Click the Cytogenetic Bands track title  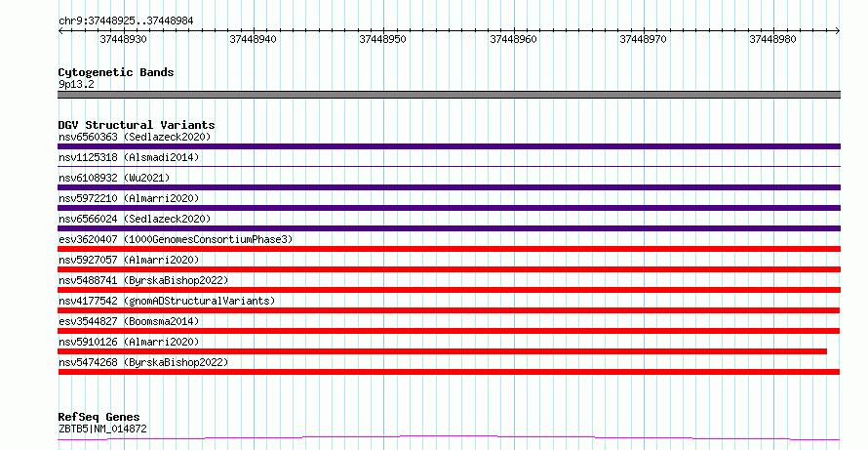pyautogui.click(x=116, y=72)
